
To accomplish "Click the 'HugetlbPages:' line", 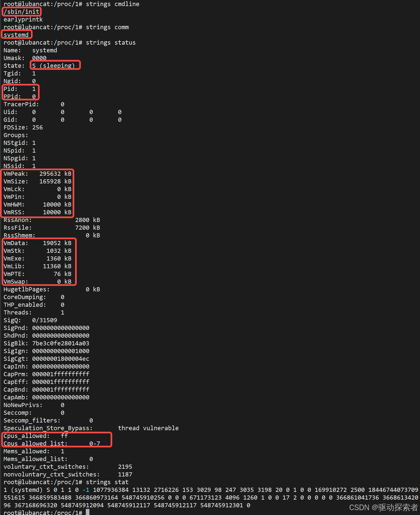I will tap(52, 289).
